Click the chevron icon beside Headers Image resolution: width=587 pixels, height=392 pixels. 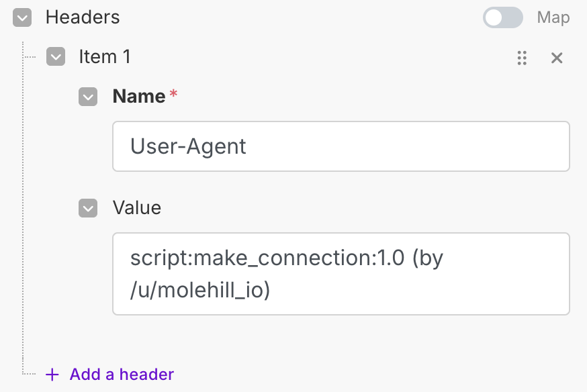(x=22, y=17)
